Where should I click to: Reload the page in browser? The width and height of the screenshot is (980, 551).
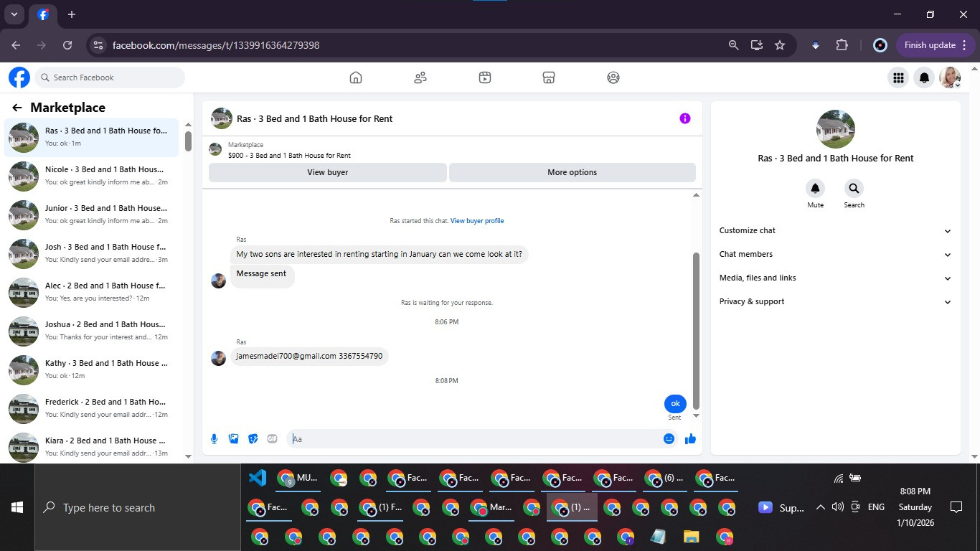[x=67, y=45]
